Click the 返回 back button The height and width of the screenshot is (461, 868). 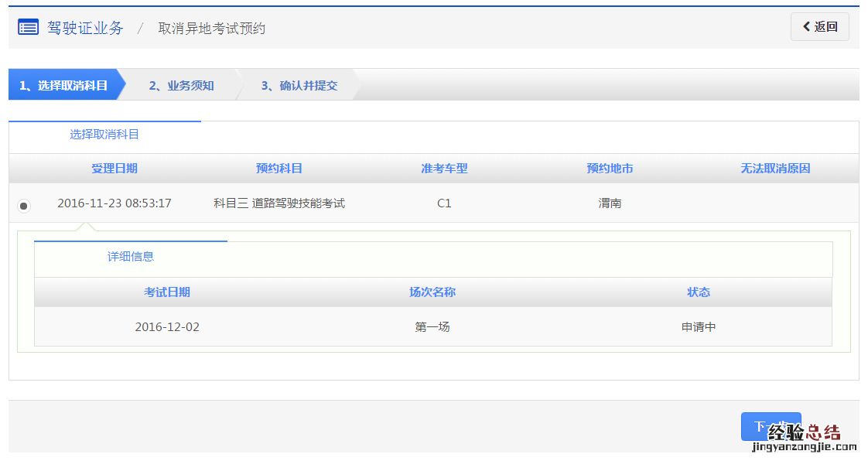click(x=819, y=27)
